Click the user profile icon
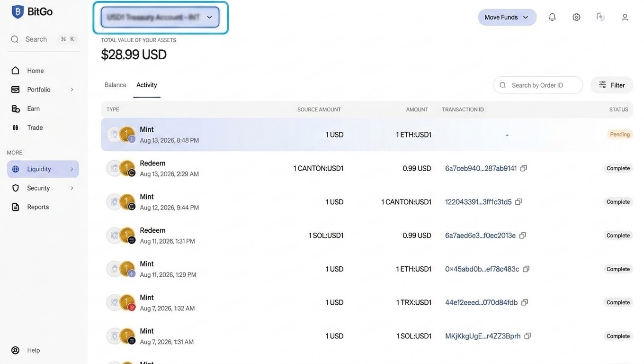The width and height of the screenshot is (644, 364). click(625, 17)
